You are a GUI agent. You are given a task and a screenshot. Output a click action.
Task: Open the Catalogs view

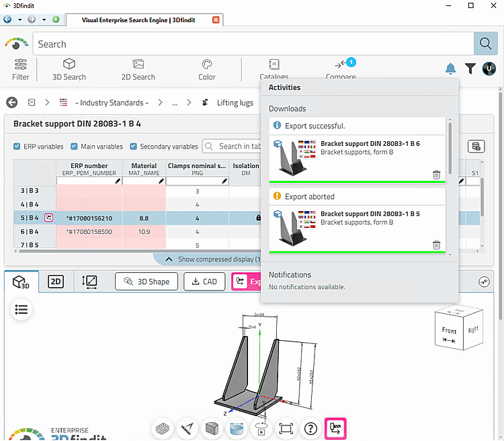point(274,69)
